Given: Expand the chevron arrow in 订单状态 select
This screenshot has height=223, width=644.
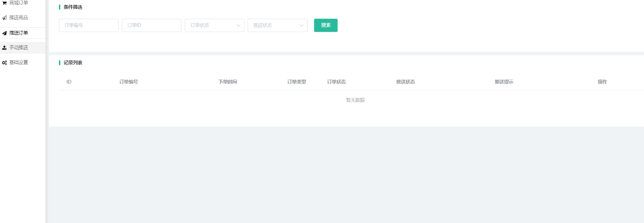Looking at the screenshot, I should click(x=239, y=25).
